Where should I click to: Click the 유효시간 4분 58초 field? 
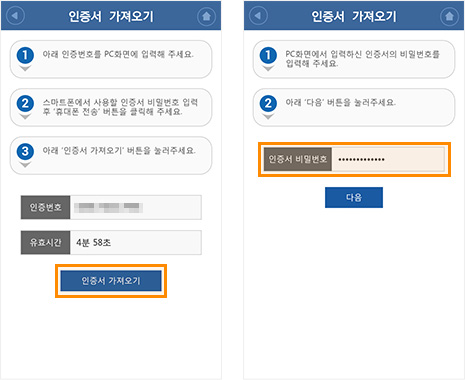(x=136, y=242)
